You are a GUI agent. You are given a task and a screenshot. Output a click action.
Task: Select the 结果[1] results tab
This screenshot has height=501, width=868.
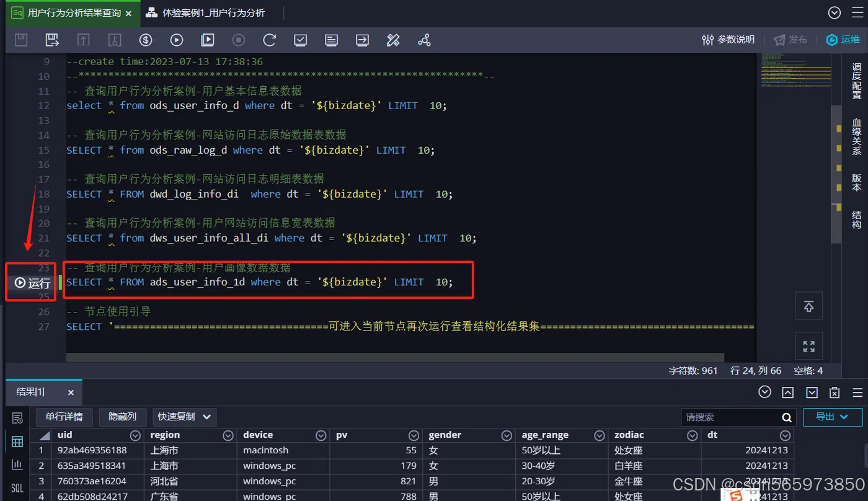tap(30, 392)
